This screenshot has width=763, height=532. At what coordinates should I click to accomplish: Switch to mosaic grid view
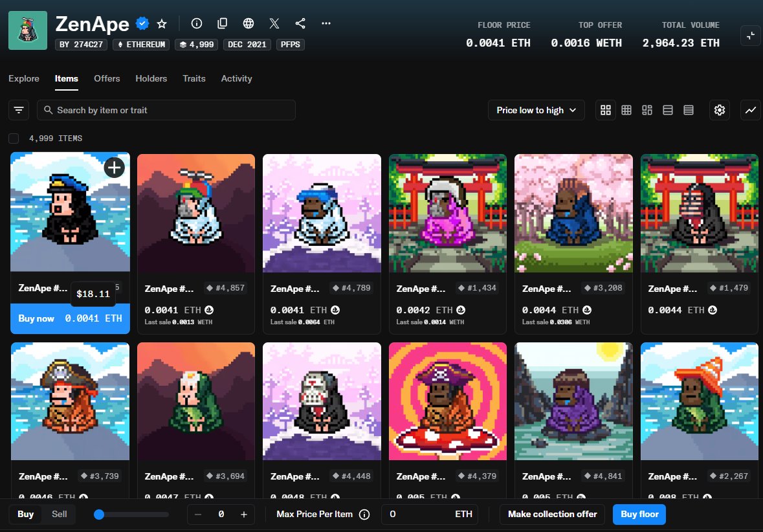tap(647, 110)
